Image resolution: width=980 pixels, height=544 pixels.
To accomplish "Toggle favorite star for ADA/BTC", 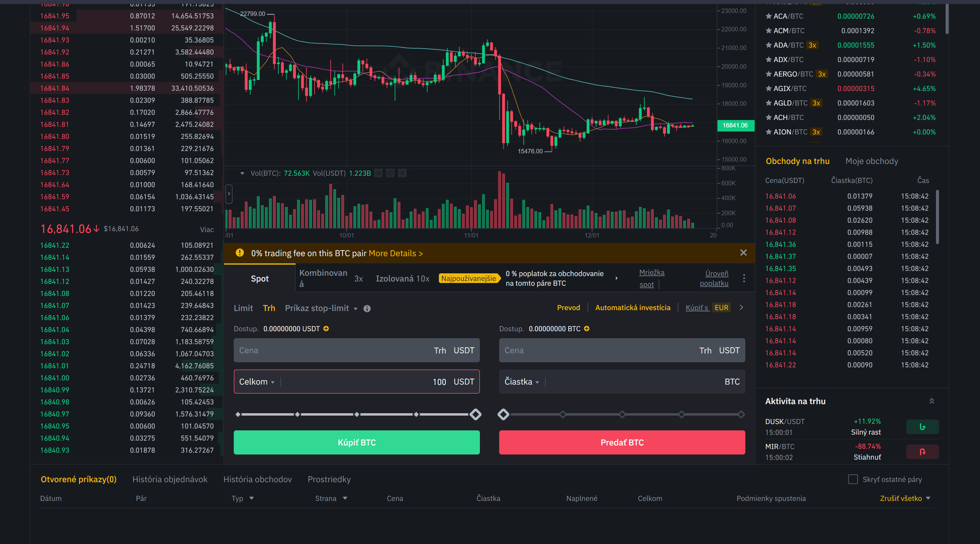I will pyautogui.click(x=769, y=45).
